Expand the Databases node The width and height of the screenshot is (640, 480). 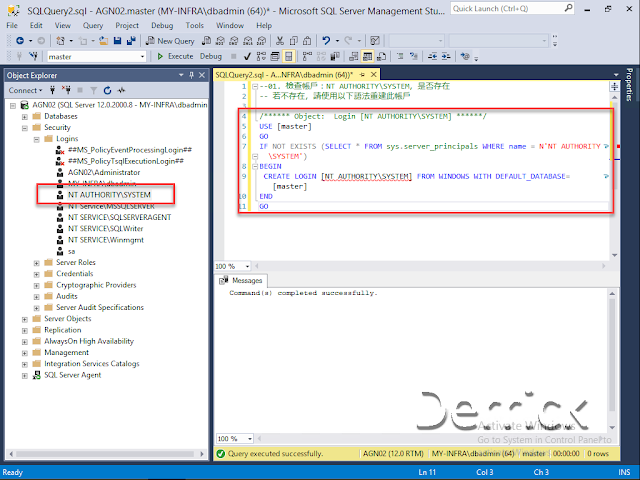tap(24, 116)
